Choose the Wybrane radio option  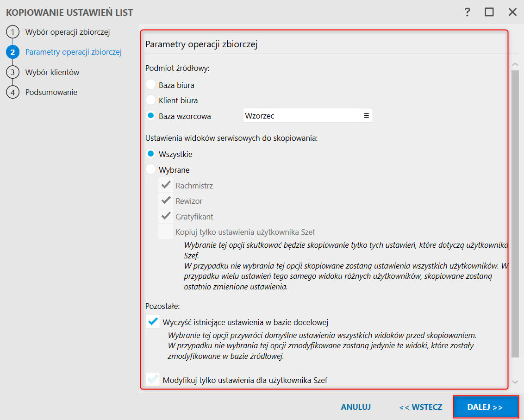[150, 169]
